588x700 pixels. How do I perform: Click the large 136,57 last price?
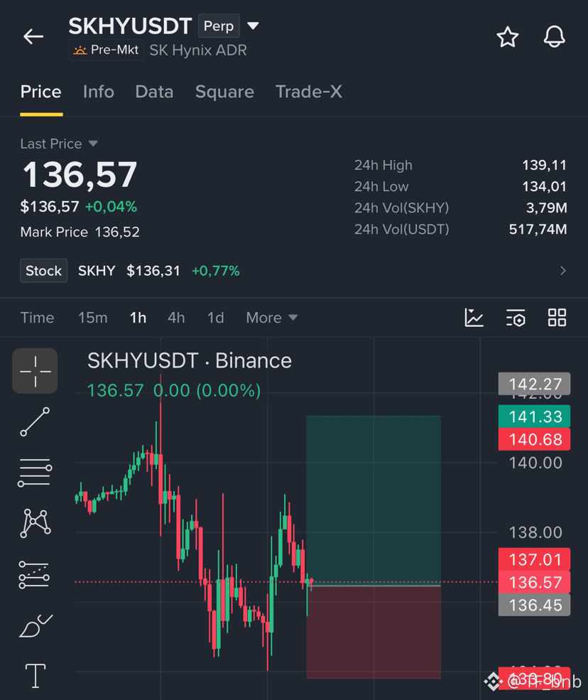pos(80,175)
